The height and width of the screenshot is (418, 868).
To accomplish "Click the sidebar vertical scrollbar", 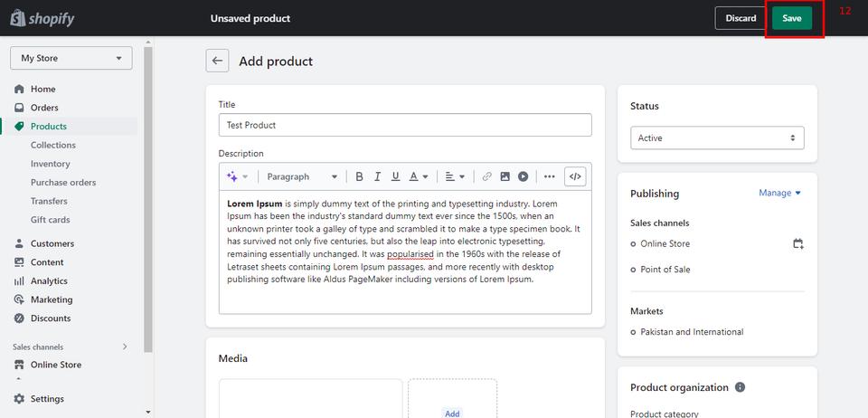I will 147,199.
